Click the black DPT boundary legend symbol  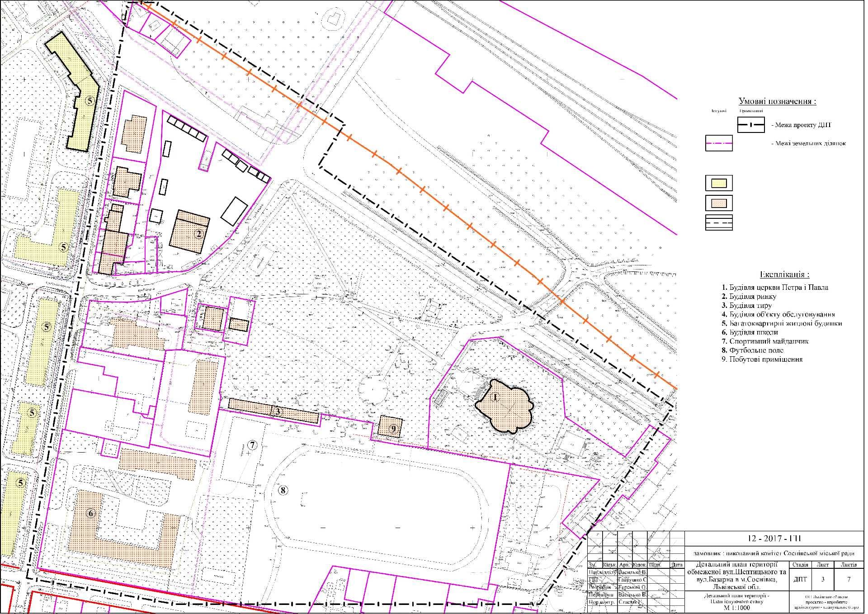click(751, 125)
